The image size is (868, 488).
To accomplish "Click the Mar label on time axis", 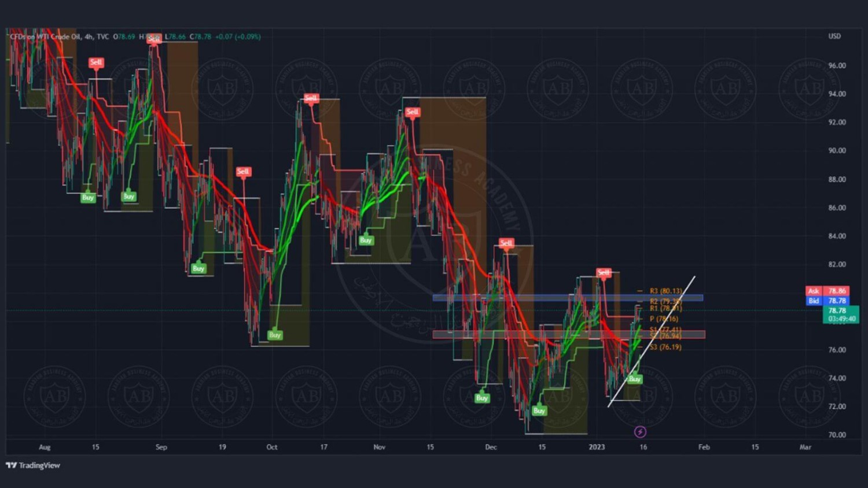I will (805, 447).
